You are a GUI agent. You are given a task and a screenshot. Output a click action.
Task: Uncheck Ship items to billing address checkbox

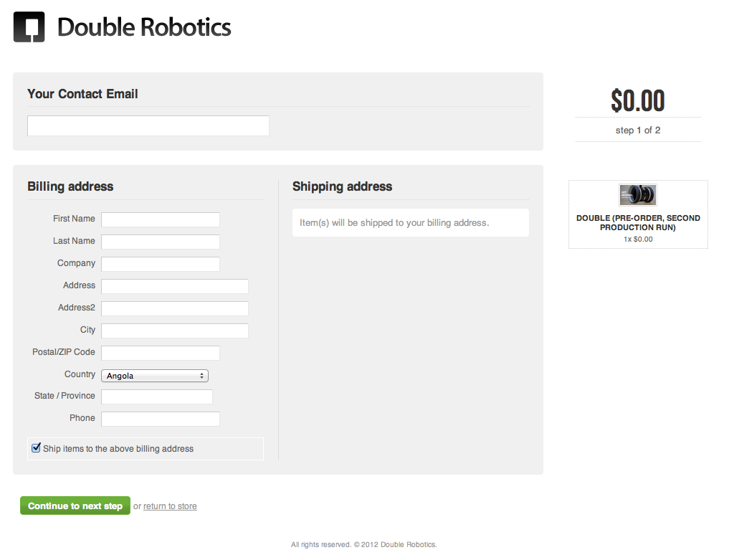tap(36, 448)
